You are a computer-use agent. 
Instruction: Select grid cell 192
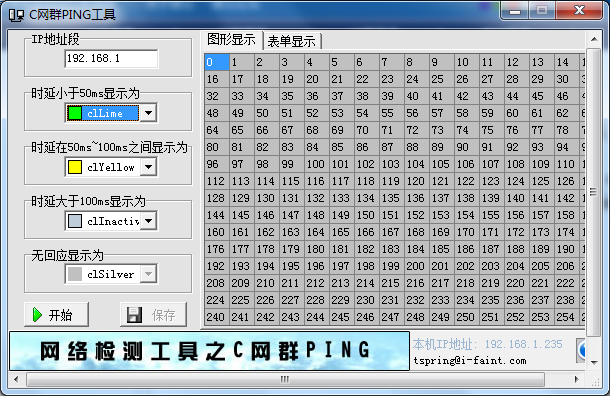tap(217, 266)
